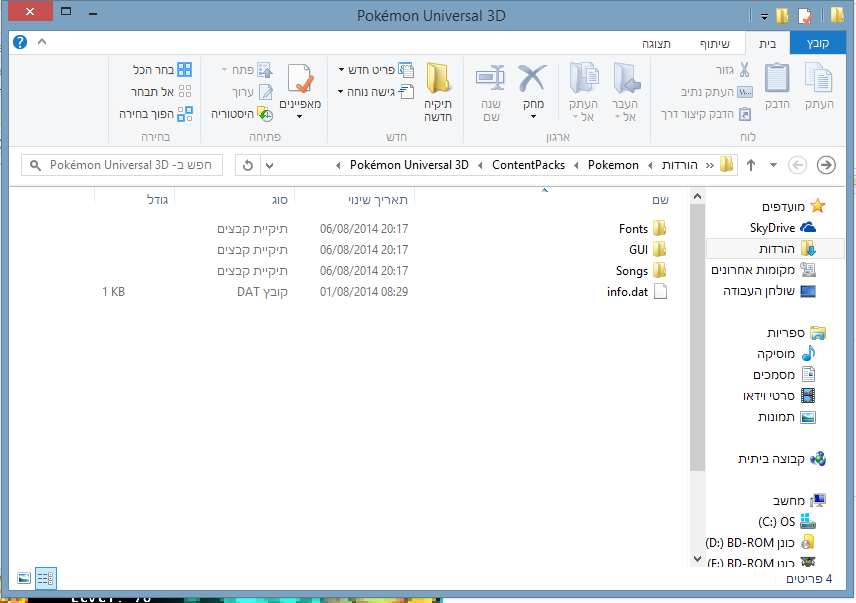
Task: Click Select all (בחר הכל)
Action: (x=162, y=70)
